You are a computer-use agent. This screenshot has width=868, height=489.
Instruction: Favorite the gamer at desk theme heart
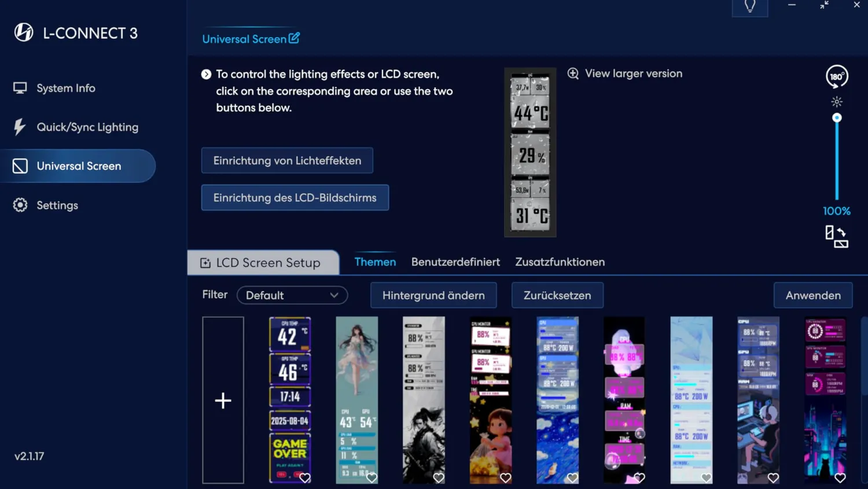(773, 477)
